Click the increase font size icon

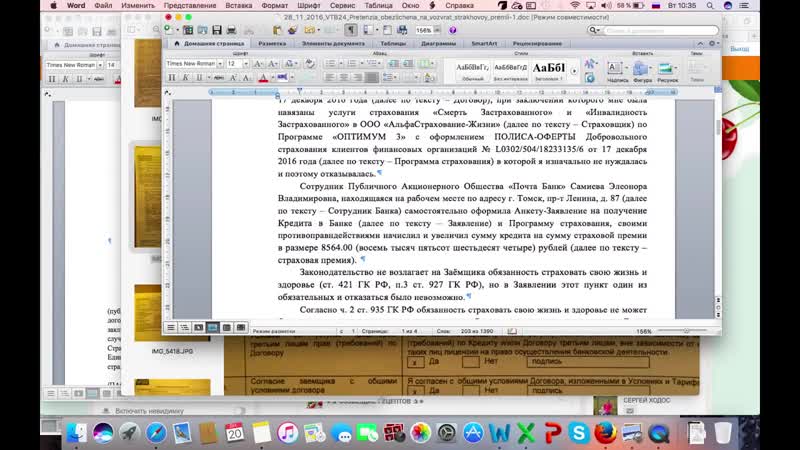coord(258,64)
